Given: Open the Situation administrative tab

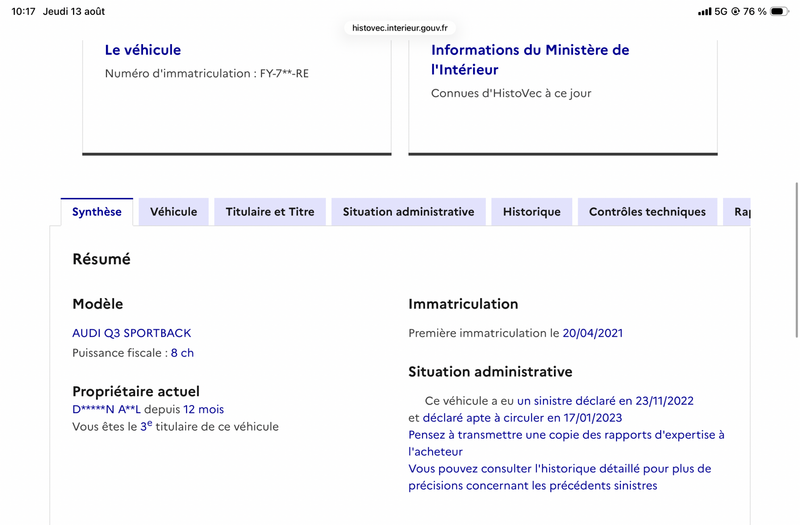Looking at the screenshot, I should click(408, 212).
